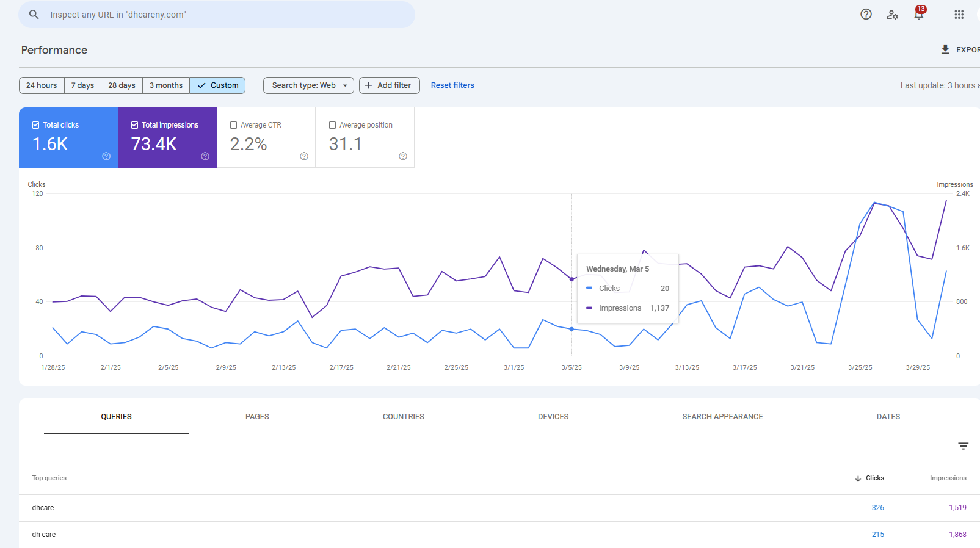Open the Help icon in top bar
Viewport: 980px width, 548px height.
pyautogui.click(x=866, y=15)
